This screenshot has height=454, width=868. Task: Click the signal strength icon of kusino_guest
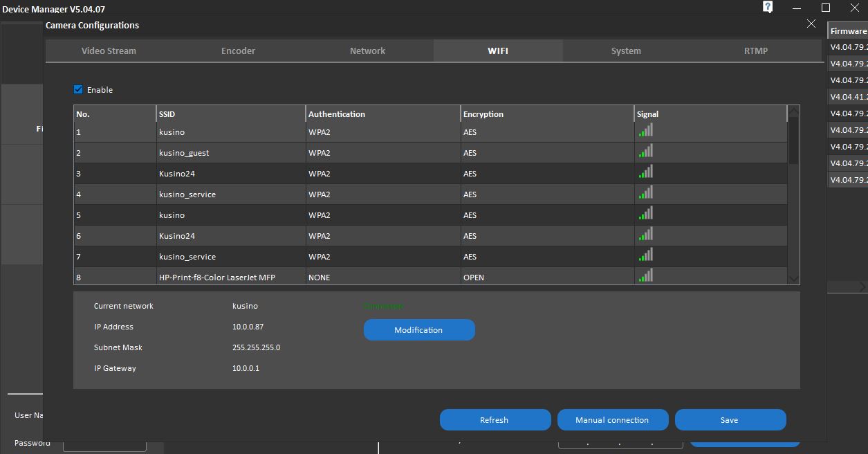click(646, 151)
